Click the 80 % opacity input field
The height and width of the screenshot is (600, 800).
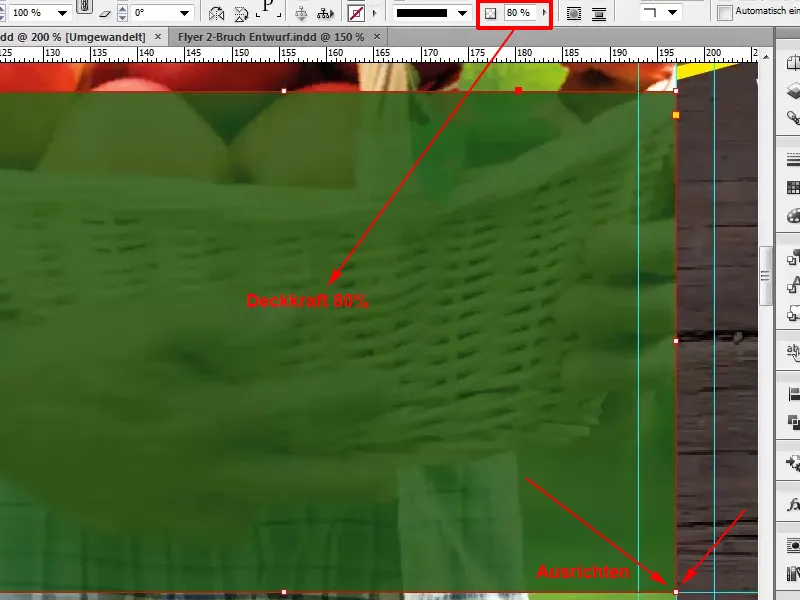(x=519, y=13)
